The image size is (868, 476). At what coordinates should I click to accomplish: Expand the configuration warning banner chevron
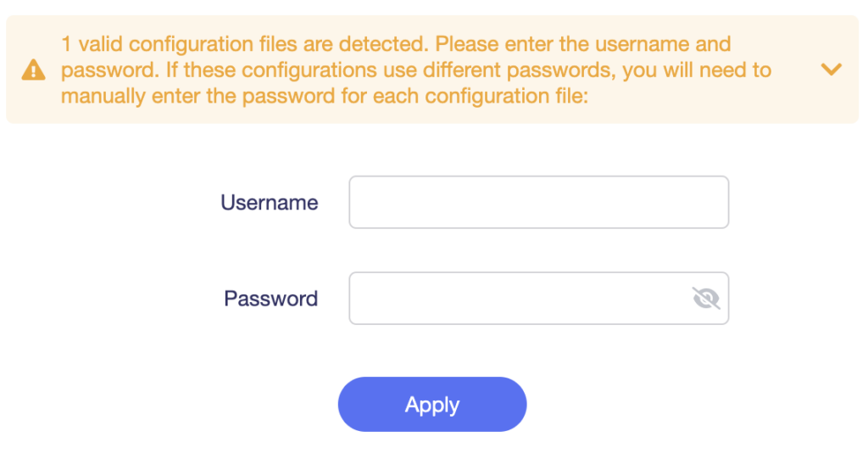832,70
